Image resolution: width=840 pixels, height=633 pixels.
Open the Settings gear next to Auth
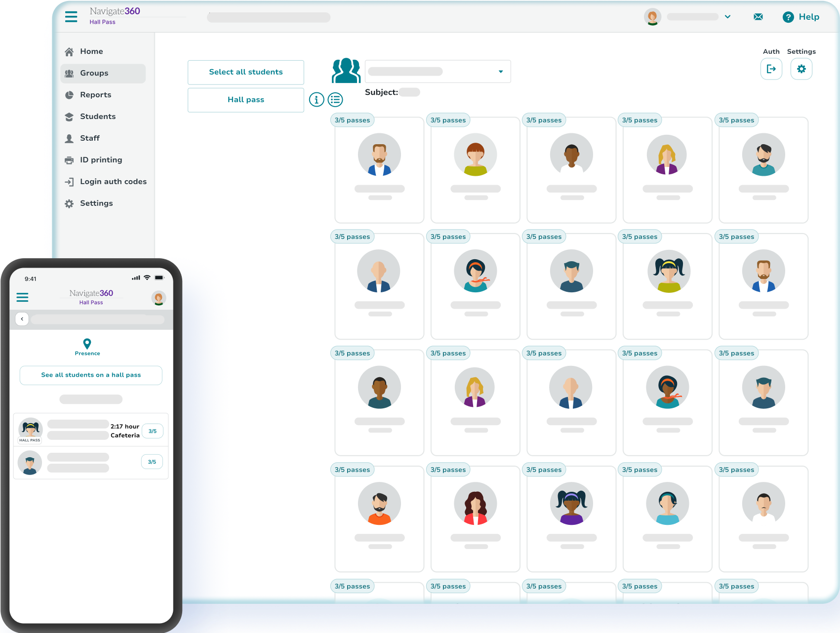point(801,69)
